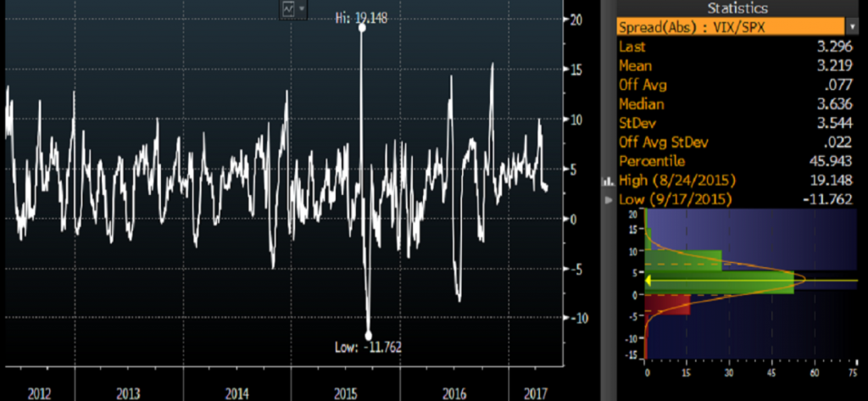Click the yellow arrow marker on histogram
868x401 pixels.
pyautogui.click(x=648, y=281)
